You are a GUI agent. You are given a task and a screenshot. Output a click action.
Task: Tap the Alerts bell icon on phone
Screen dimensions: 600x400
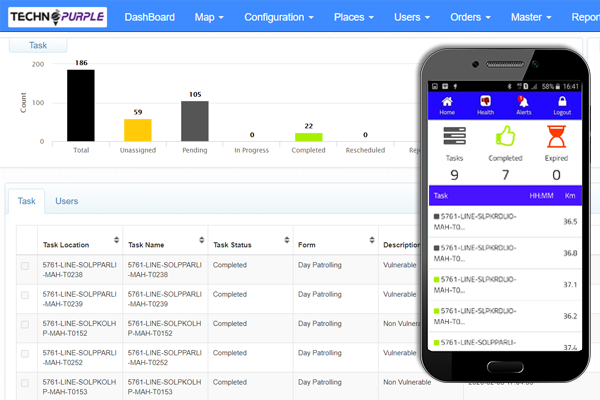tap(523, 101)
